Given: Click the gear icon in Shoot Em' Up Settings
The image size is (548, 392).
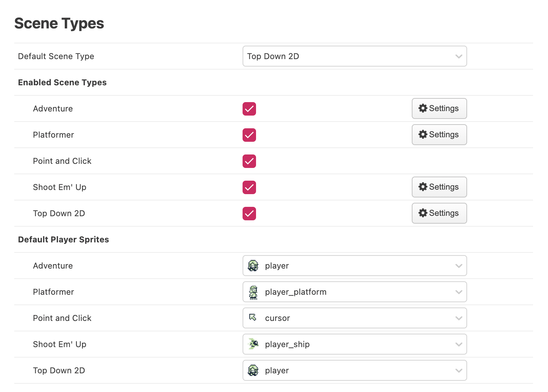Looking at the screenshot, I should coord(423,187).
